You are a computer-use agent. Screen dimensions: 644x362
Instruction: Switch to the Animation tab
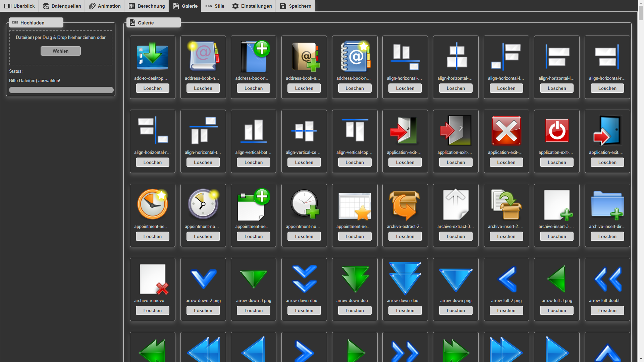[x=105, y=6]
